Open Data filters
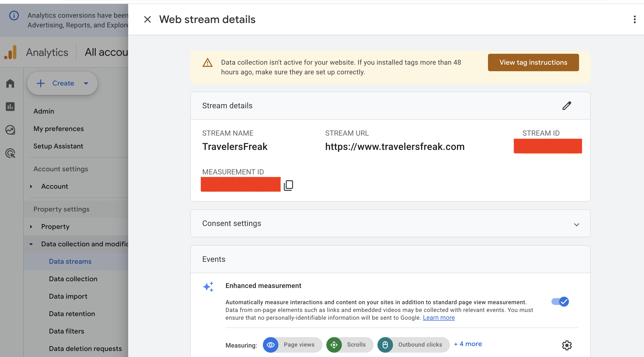 (x=66, y=331)
